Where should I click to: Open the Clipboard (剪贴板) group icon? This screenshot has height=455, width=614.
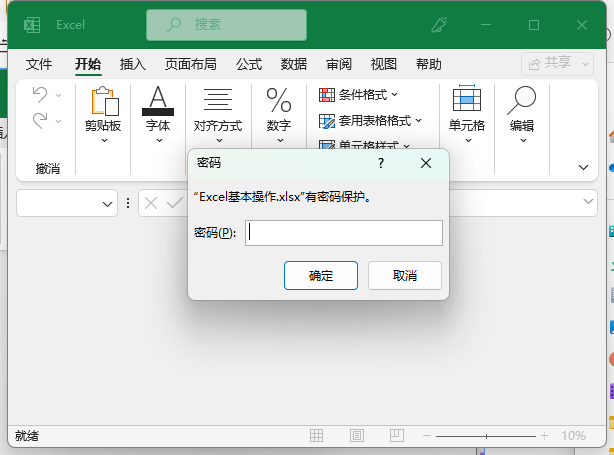105,101
